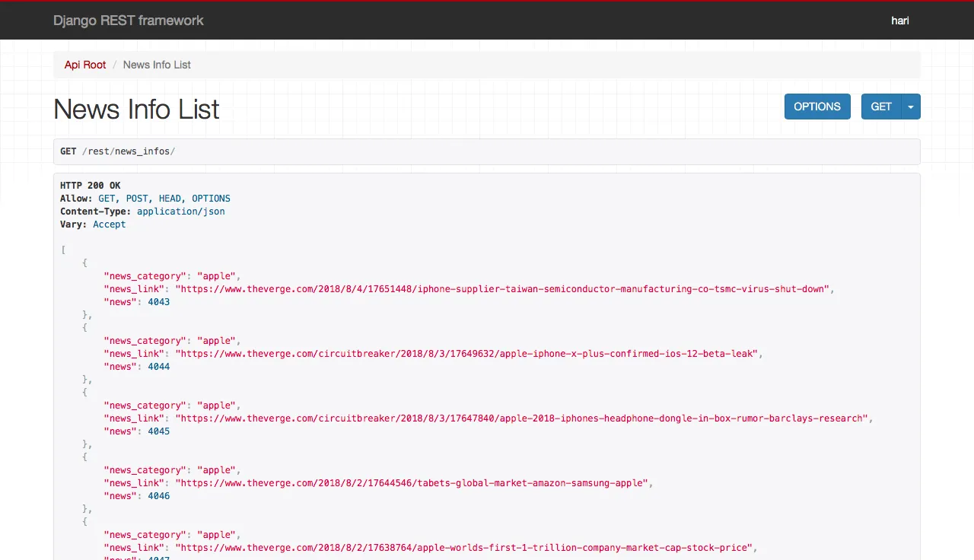Image resolution: width=974 pixels, height=560 pixels.
Task: Click the GET /rest/news_infos/ request line
Action: pyautogui.click(x=487, y=151)
